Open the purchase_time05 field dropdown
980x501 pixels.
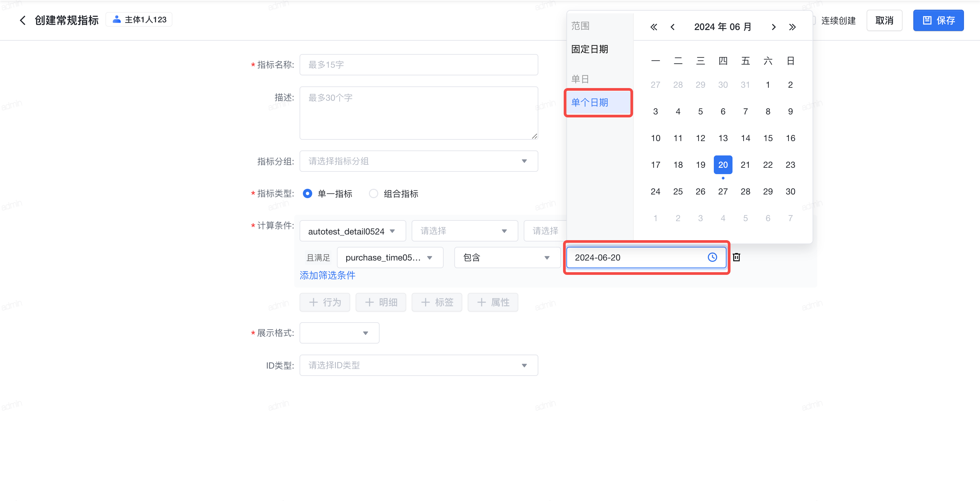pyautogui.click(x=390, y=258)
